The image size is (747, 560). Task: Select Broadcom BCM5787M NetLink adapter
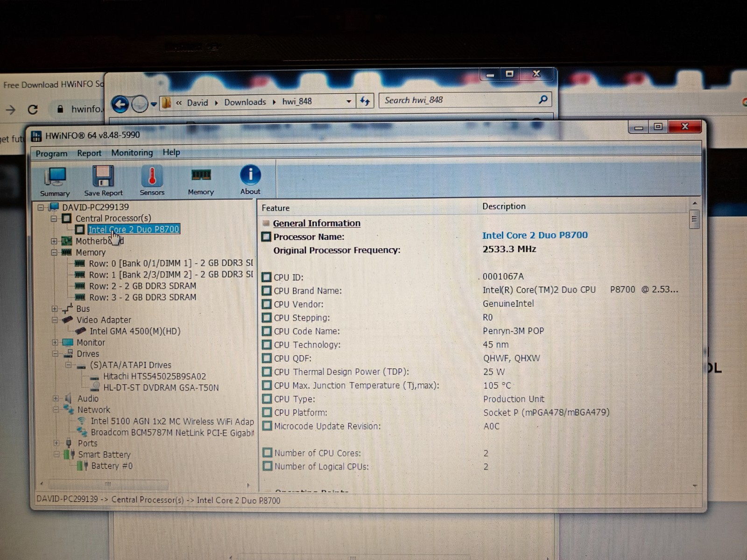[172, 433]
